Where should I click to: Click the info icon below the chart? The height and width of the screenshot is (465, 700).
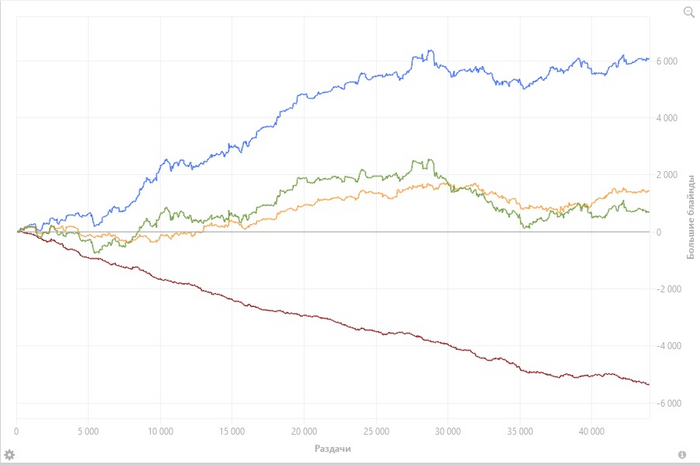[682, 455]
